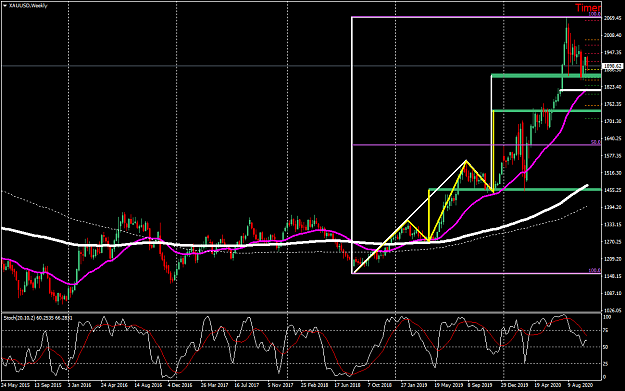Click the 1394.20 price axis label
The image size is (625, 391).
[613, 207]
